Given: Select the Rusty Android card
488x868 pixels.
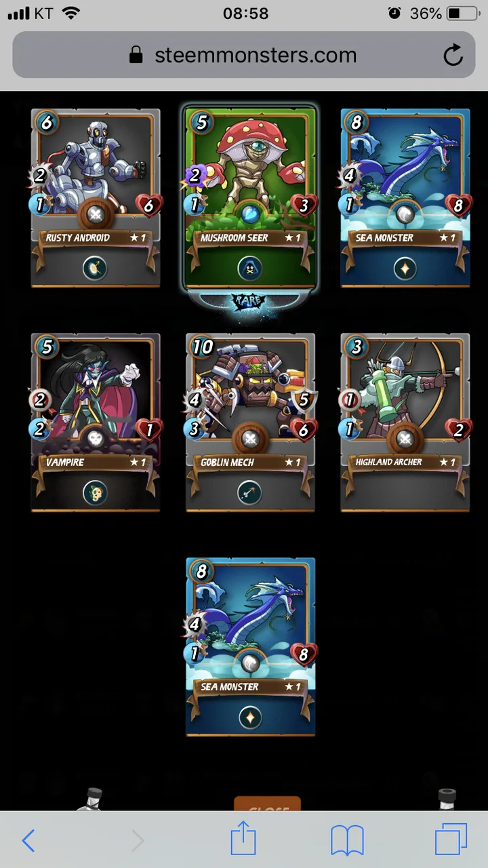Looking at the screenshot, I should 96,198.
